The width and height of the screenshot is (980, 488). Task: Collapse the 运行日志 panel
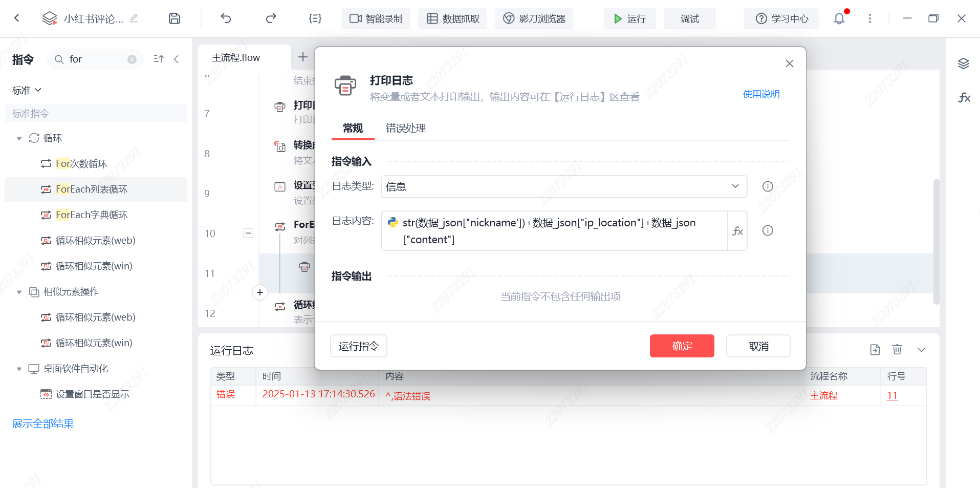(x=922, y=350)
